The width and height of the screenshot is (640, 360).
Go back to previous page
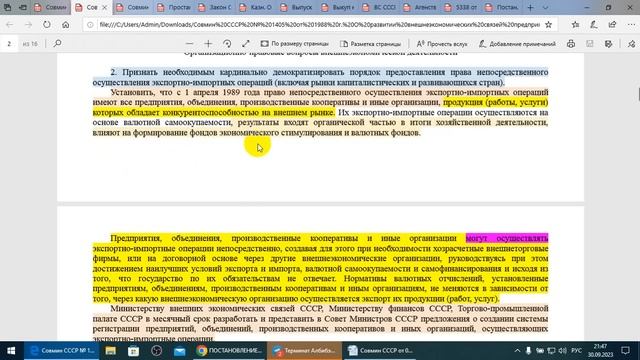click(10, 25)
